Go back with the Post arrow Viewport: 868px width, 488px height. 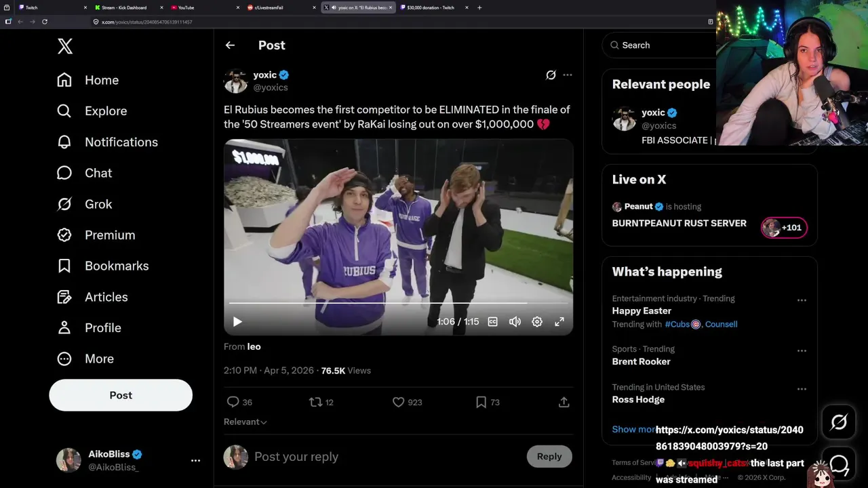230,45
